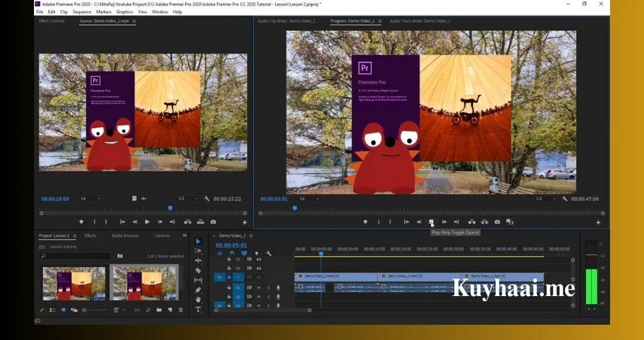
Task: Open timeline display settings wrench
Action: click(269, 253)
